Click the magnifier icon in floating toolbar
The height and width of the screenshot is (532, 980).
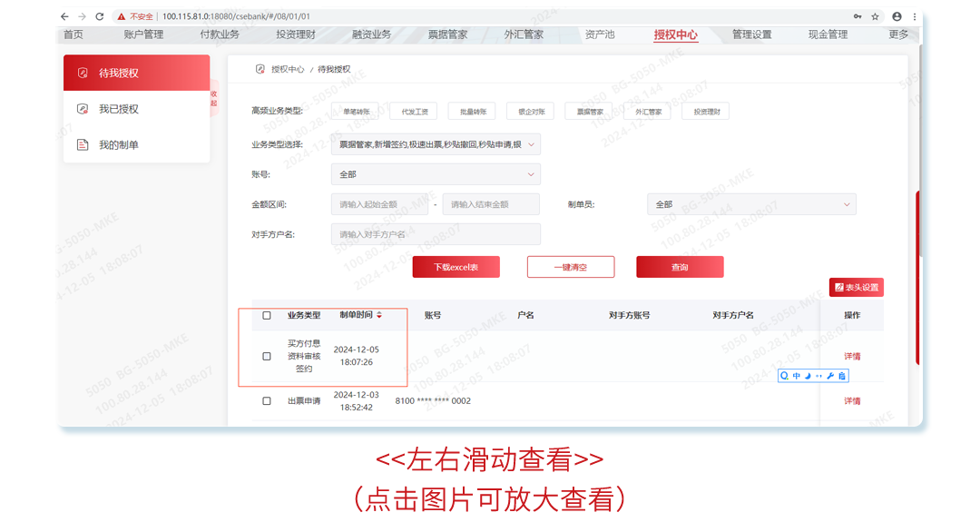click(x=785, y=375)
